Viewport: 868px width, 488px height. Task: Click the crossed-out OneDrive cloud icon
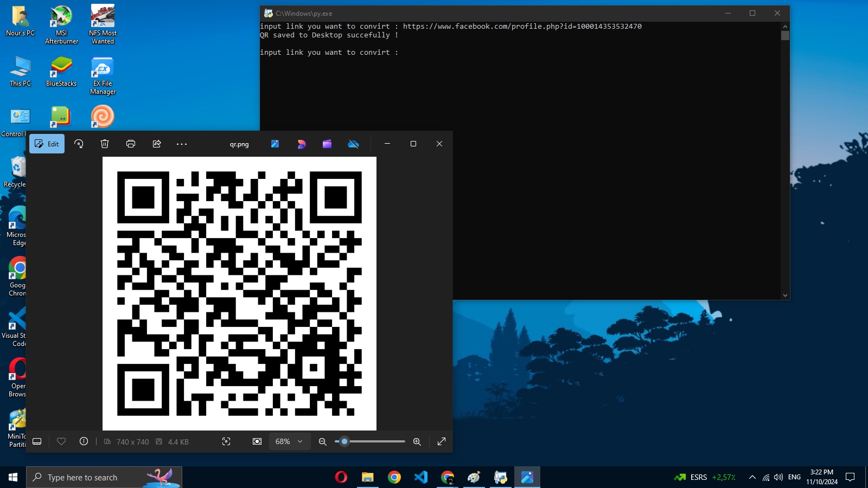(353, 144)
